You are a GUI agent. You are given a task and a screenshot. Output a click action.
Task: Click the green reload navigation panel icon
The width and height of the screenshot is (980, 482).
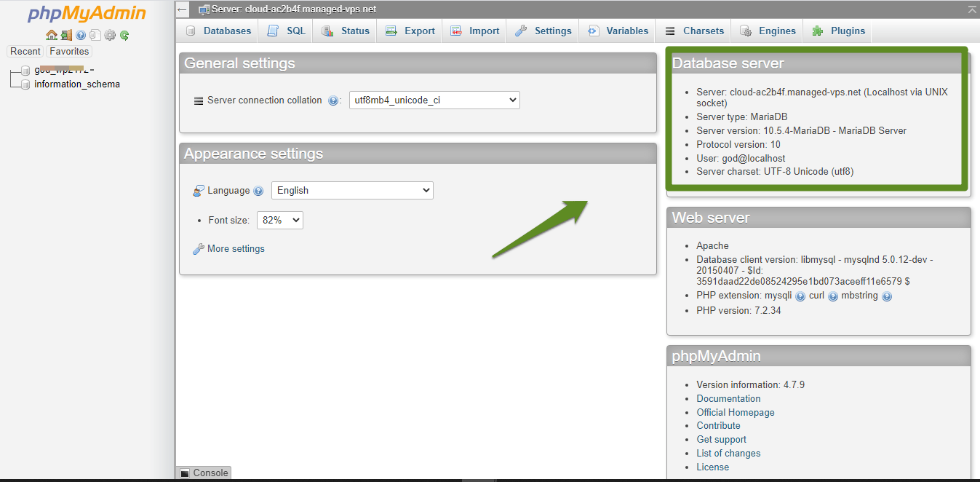[124, 34]
